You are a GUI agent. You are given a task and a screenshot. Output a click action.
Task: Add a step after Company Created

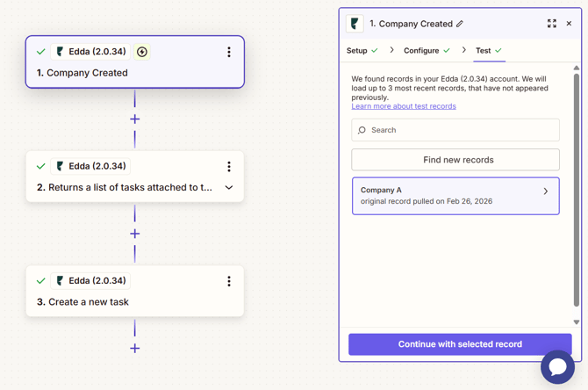(134, 119)
